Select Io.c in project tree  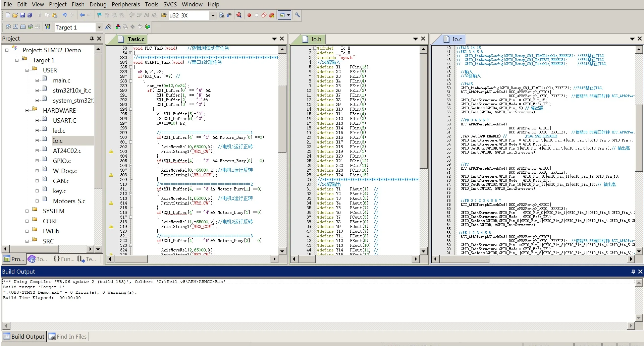(58, 141)
